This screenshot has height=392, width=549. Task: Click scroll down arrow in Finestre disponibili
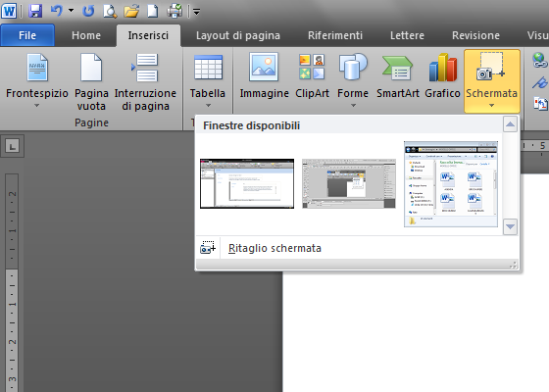(x=510, y=226)
